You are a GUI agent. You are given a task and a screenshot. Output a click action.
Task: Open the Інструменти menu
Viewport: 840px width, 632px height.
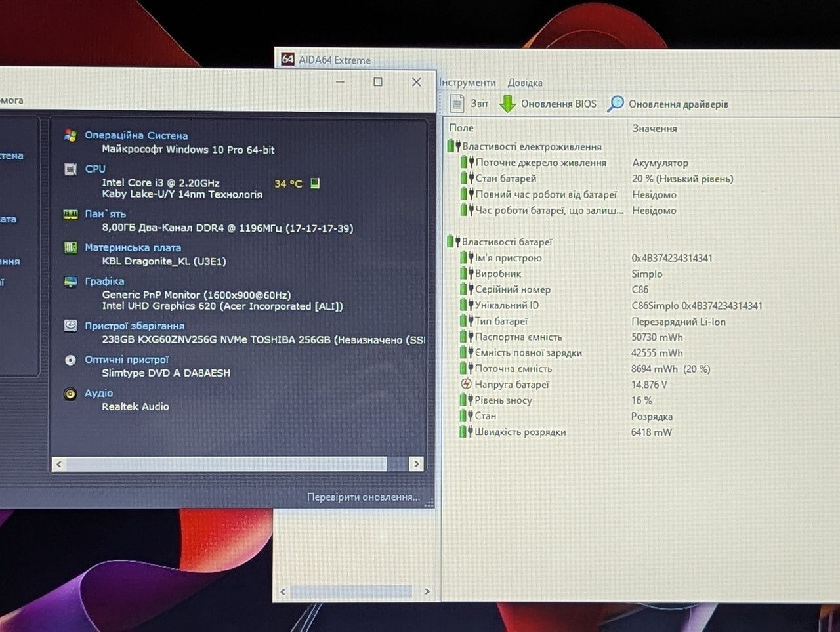[x=467, y=83]
